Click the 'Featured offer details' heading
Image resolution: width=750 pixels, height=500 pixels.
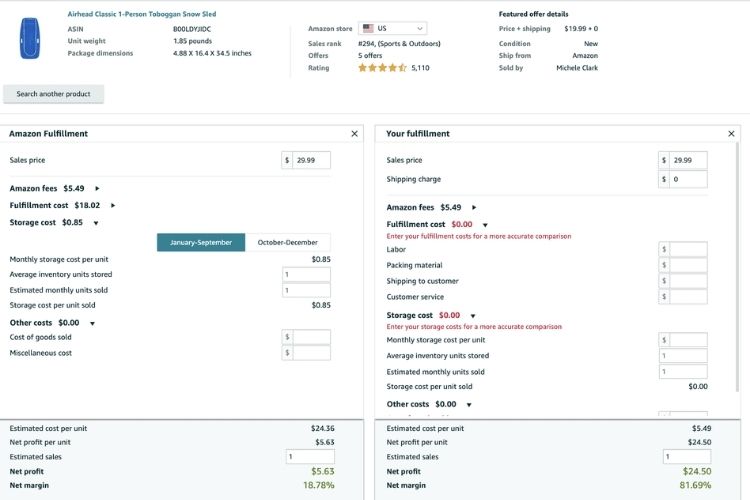(x=534, y=14)
